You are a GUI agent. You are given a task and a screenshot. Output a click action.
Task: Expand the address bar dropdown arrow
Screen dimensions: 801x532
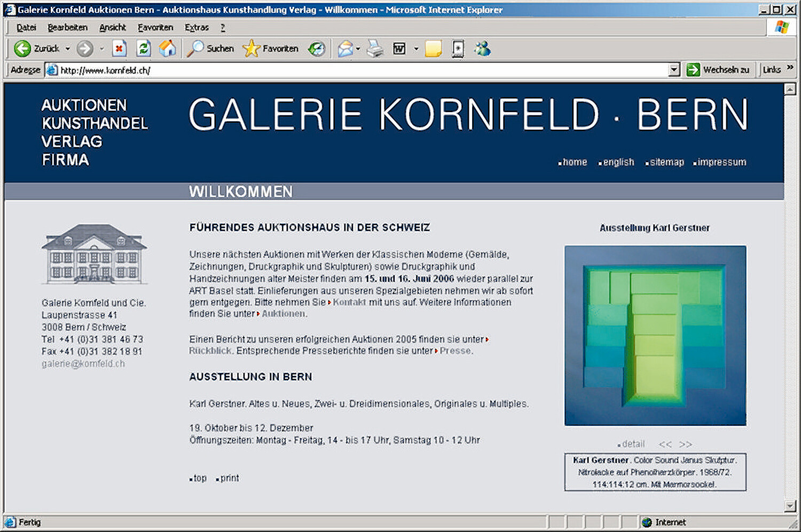[674, 70]
